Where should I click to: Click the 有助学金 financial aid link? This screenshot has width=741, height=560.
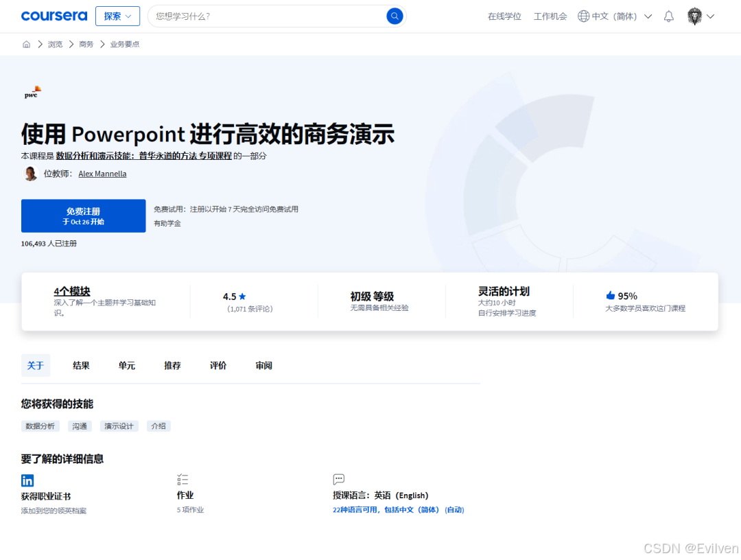coord(167,224)
